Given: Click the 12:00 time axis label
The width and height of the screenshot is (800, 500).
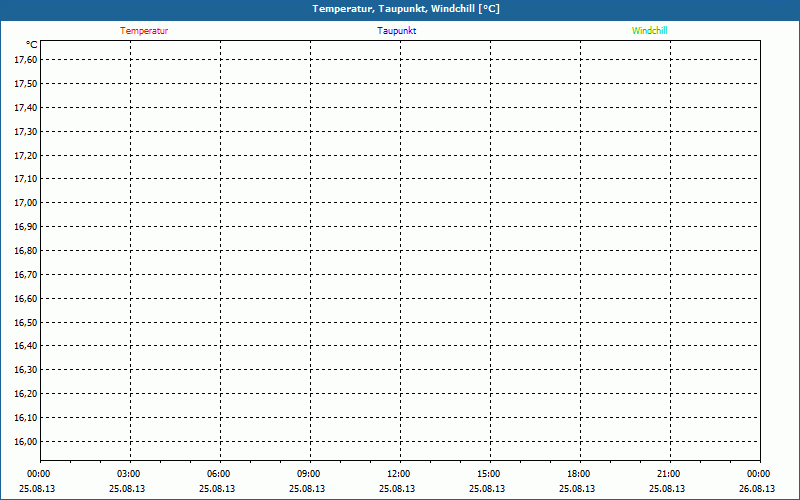Looking at the screenshot, I should 398,474.
